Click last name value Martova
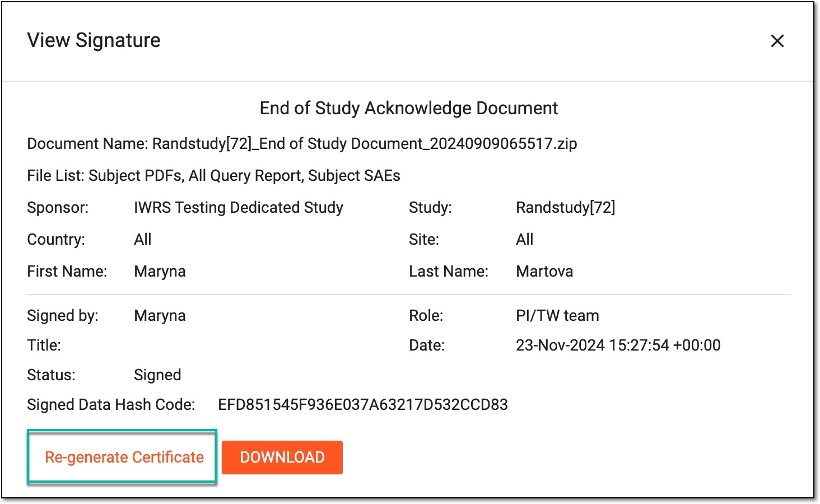The image size is (820, 504). (544, 272)
